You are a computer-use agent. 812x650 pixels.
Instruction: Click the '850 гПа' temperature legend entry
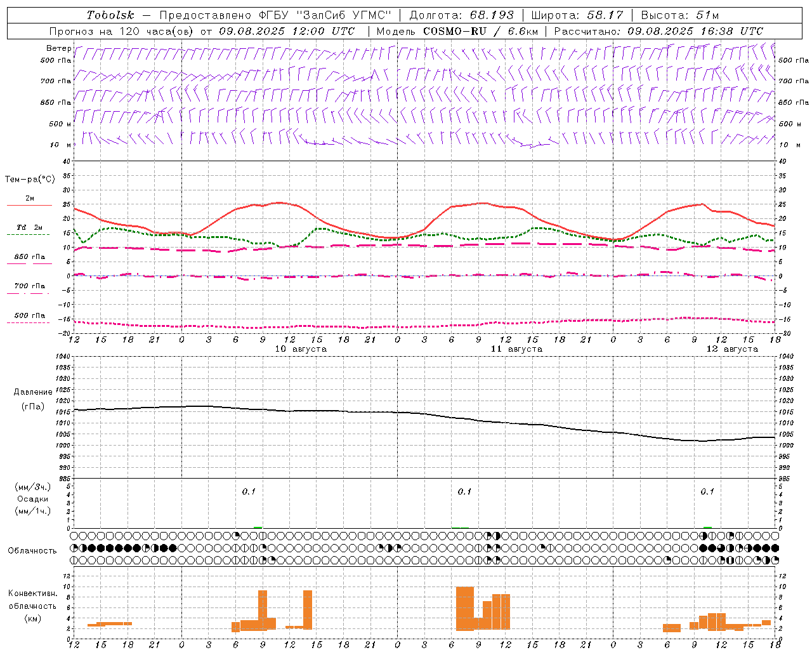pos(29,257)
